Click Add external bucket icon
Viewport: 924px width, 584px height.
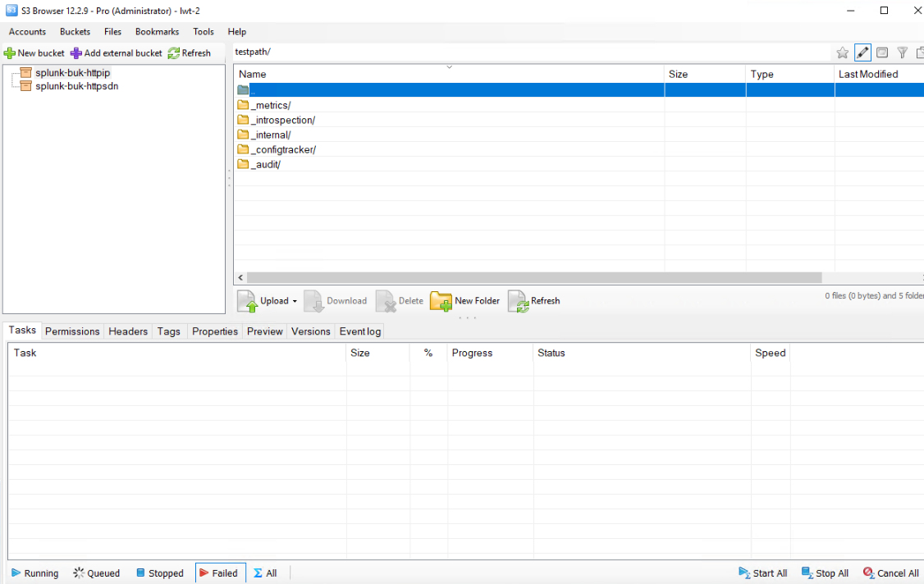pos(76,53)
